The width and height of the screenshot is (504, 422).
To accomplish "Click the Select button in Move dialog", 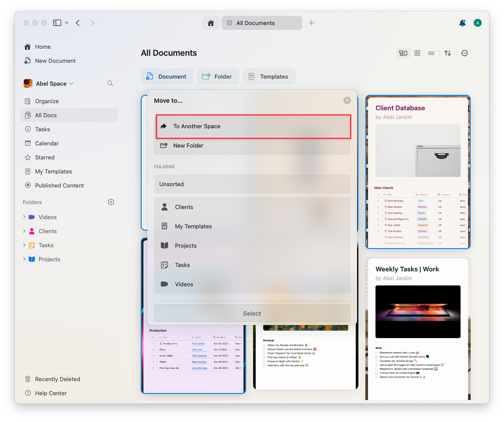I will tap(252, 313).
